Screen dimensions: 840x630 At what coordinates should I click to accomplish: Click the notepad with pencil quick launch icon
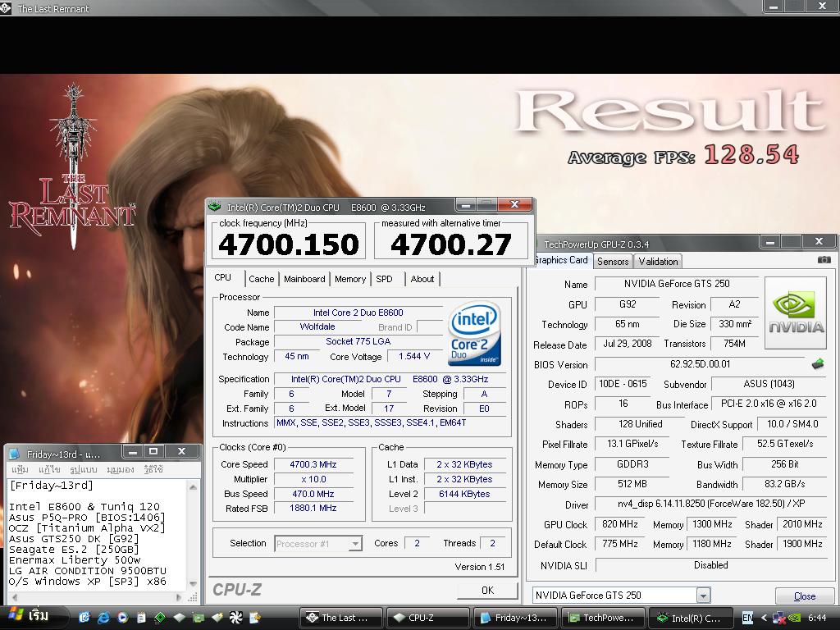point(255,618)
